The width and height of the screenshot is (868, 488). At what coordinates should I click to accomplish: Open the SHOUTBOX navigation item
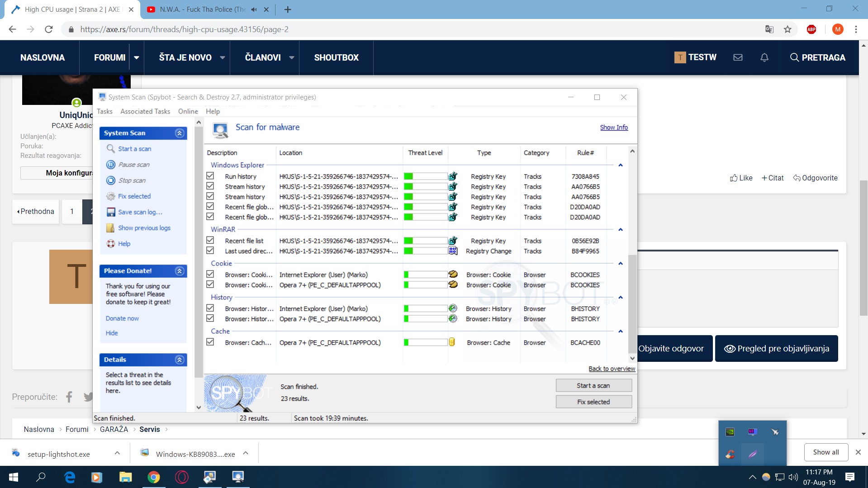[336, 57]
